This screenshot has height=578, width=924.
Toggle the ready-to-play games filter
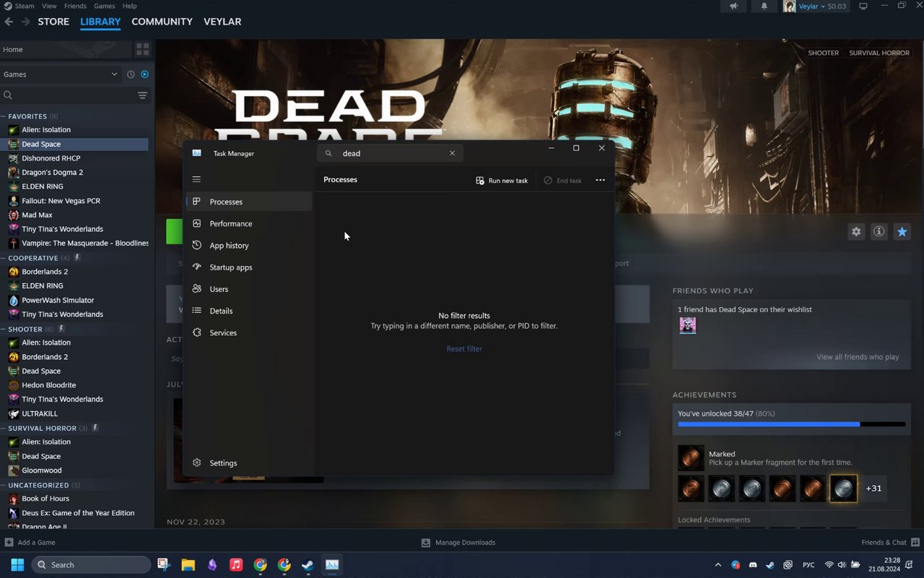(144, 74)
